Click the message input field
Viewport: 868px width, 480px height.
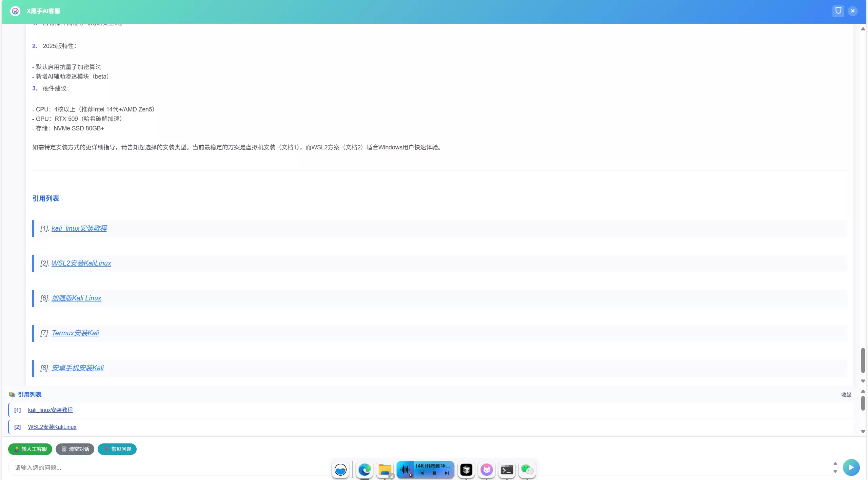coord(170,467)
